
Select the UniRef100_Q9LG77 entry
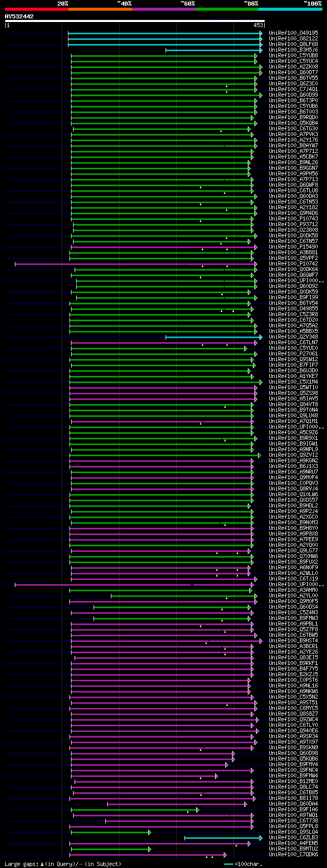pyautogui.click(x=293, y=551)
